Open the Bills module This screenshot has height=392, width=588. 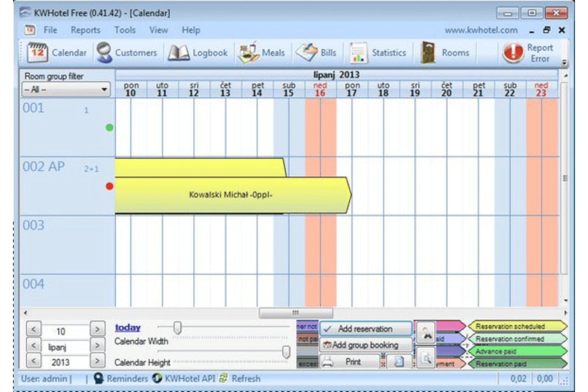point(316,52)
